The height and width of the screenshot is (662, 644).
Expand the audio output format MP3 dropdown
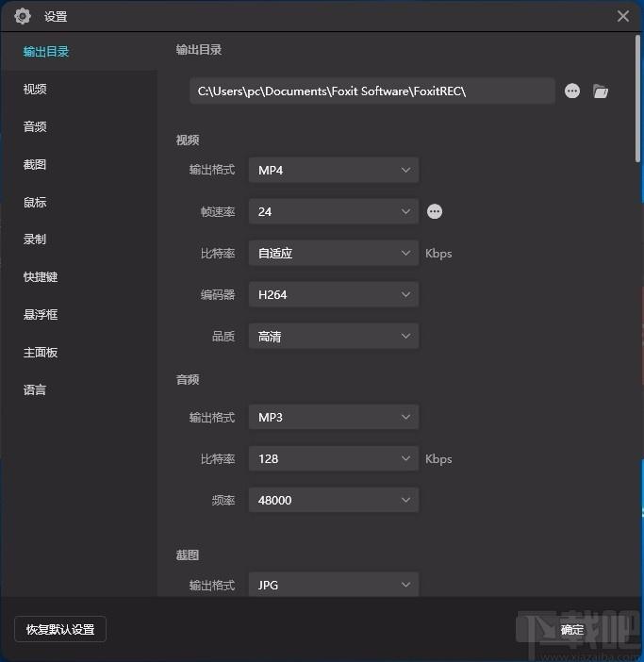[x=334, y=417]
